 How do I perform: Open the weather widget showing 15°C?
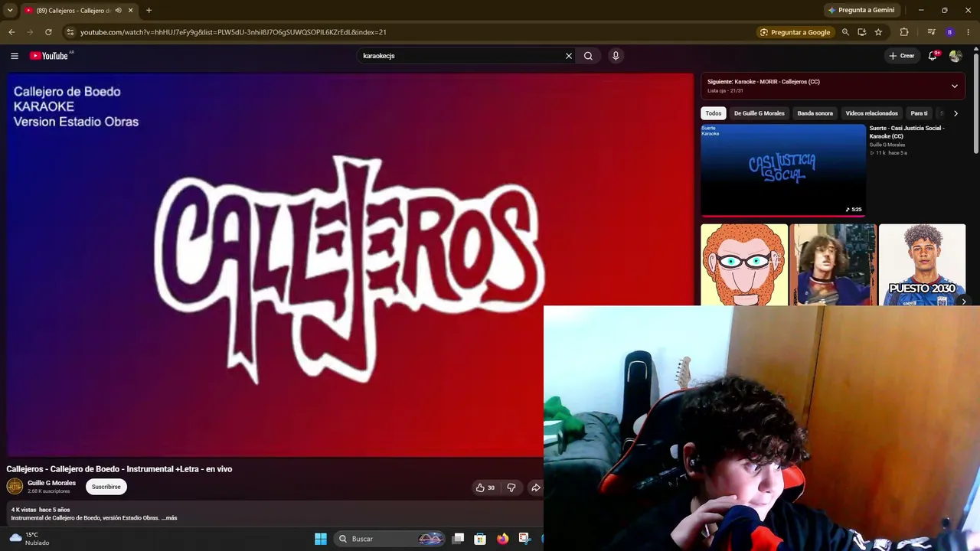tap(28, 539)
